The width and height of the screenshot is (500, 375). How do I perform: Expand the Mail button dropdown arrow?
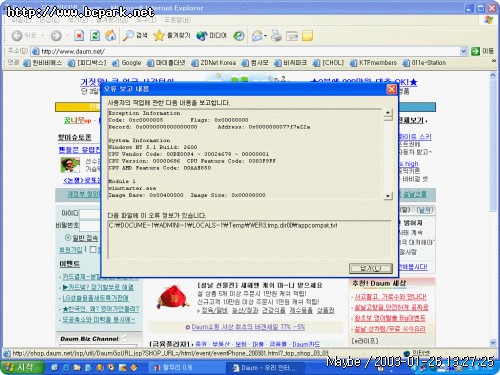265,35
